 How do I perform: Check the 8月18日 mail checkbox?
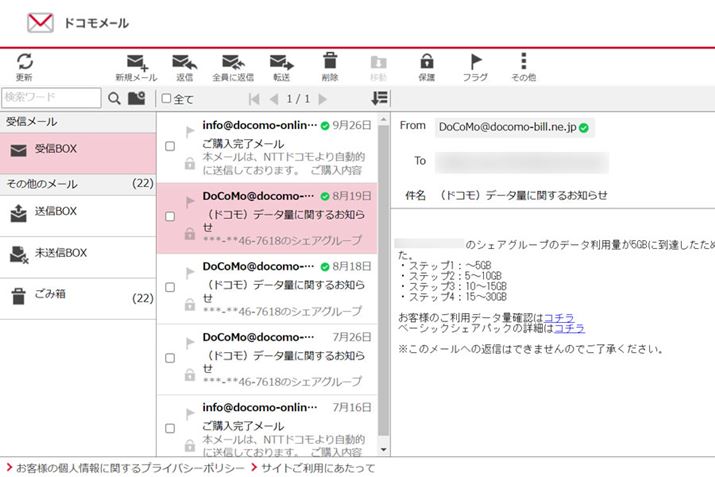tap(169, 287)
